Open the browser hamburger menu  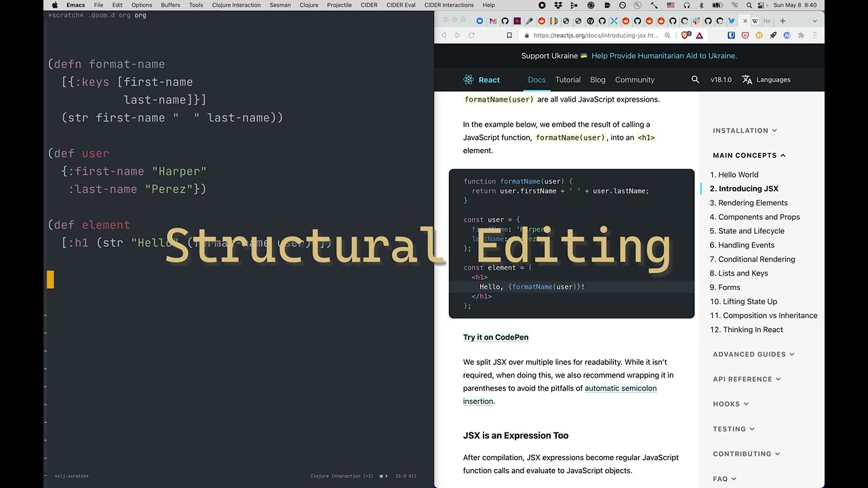pyautogui.click(x=815, y=35)
